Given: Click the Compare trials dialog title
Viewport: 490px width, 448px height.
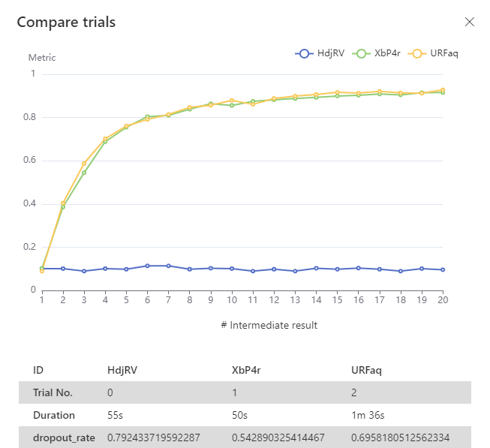Looking at the screenshot, I should (66, 22).
